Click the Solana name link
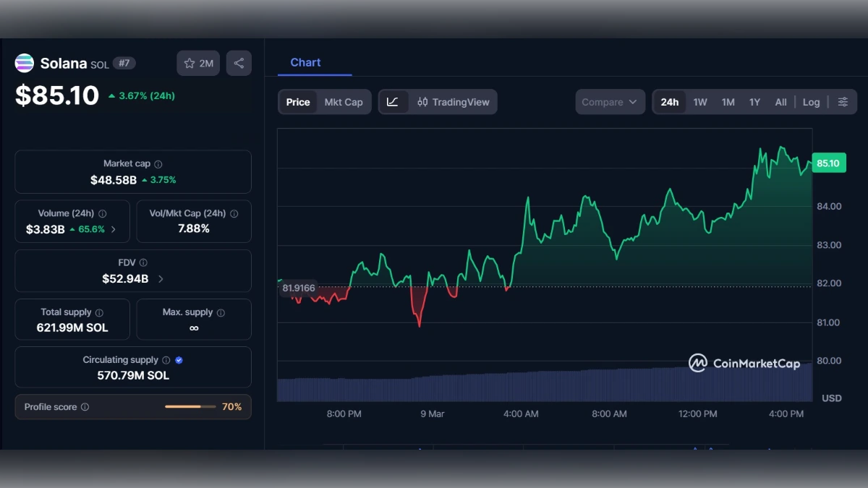868x488 pixels. (64, 63)
